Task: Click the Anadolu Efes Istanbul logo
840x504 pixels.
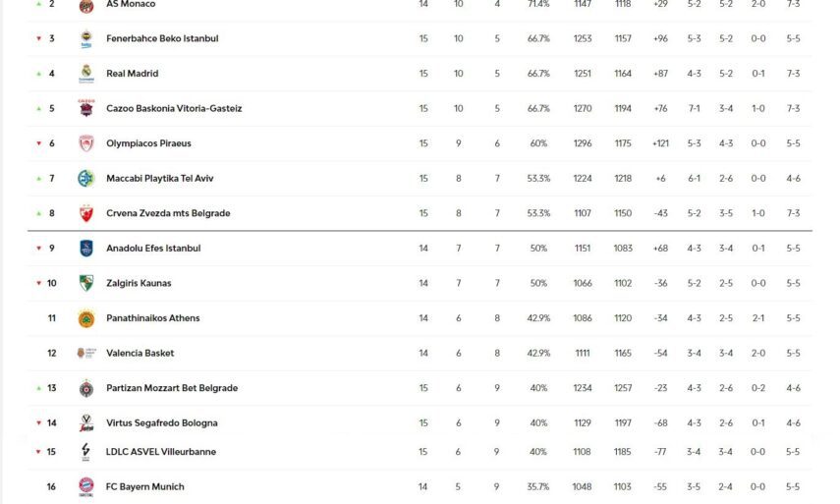Action: [x=86, y=249]
